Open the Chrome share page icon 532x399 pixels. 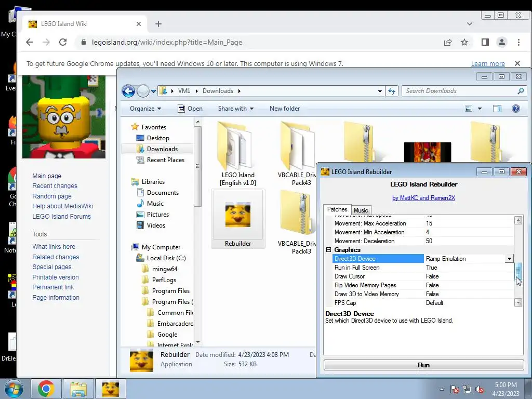448,42
